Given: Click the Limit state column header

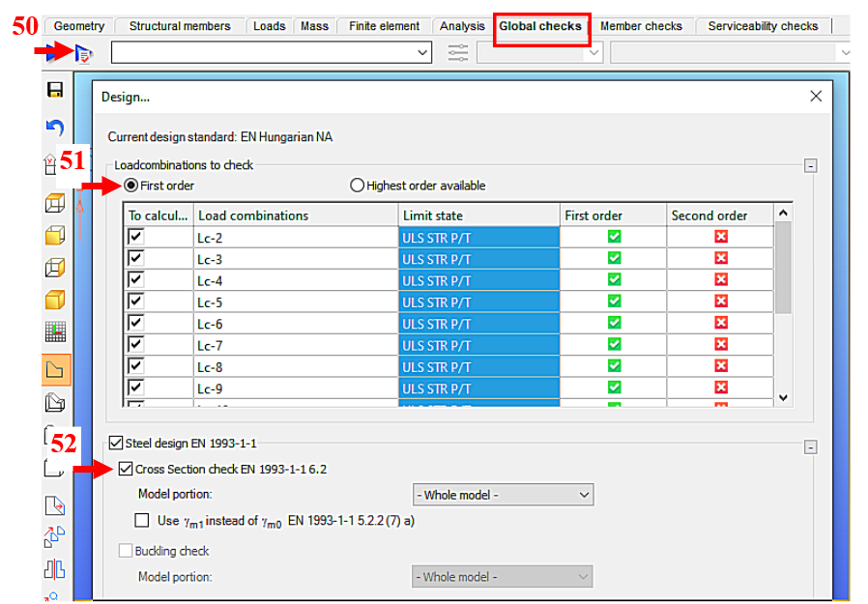Looking at the screenshot, I should point(478,216).
